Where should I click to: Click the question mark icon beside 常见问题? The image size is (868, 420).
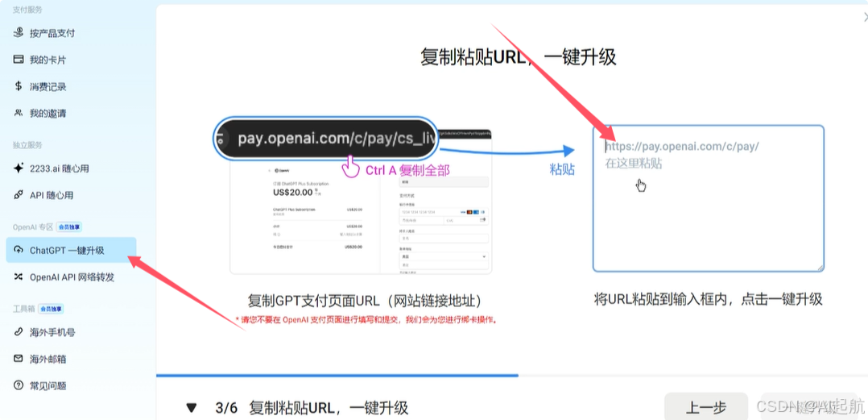pos(19,385)
